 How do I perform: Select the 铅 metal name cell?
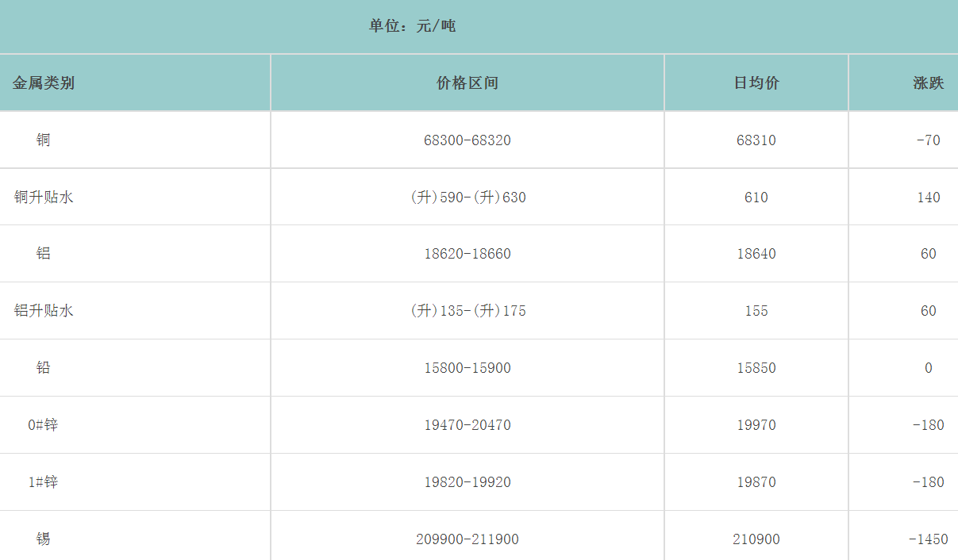pyautogui.click(x=43, y=368)
